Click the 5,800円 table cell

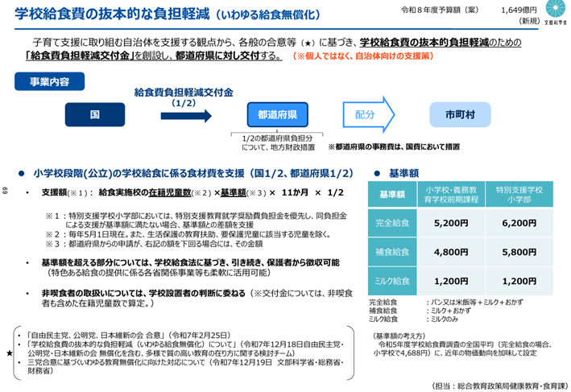pyautogui.click(x=519, y=252)
